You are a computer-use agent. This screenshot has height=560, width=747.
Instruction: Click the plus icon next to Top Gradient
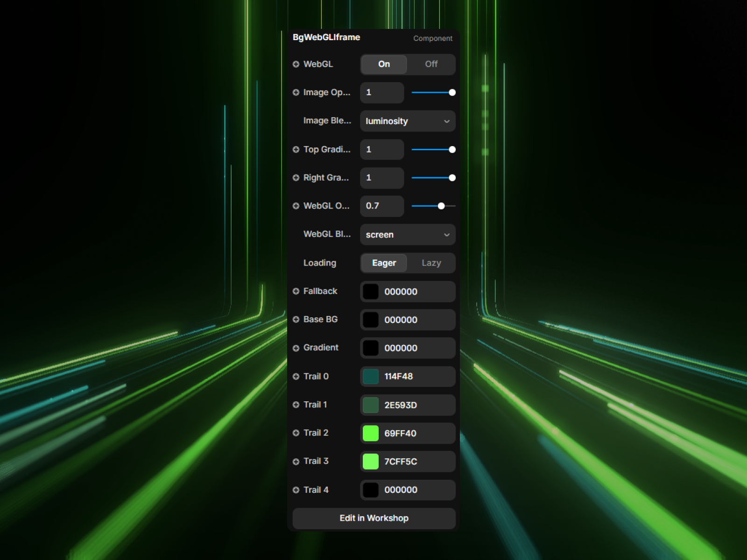296,149
